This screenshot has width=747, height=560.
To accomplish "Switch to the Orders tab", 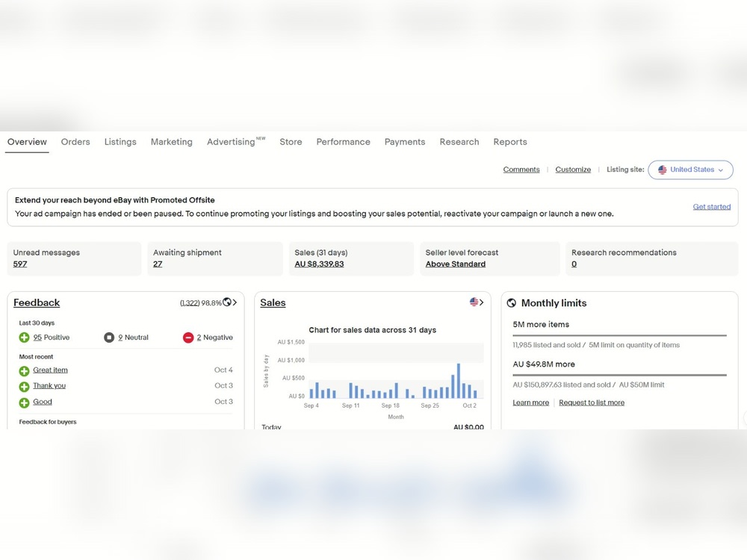I will (x=75, y=142).
